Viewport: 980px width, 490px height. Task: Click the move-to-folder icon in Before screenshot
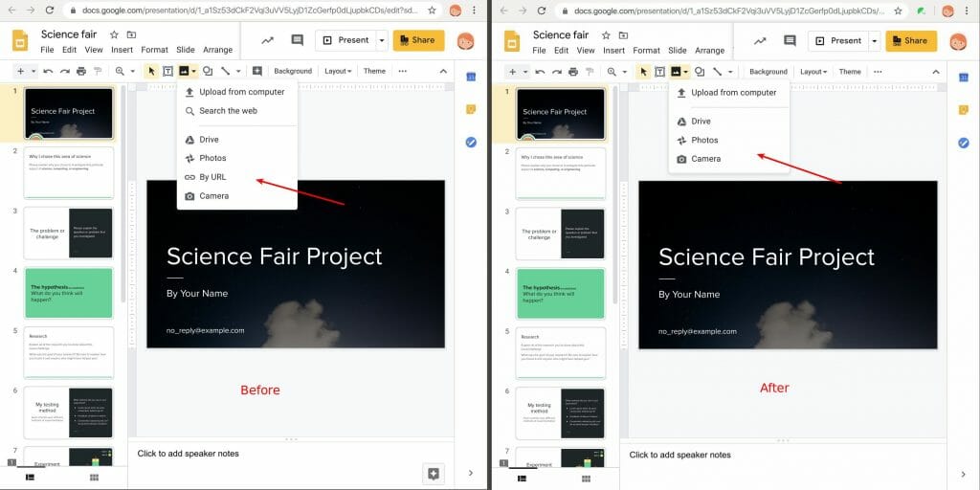[131, 35]
